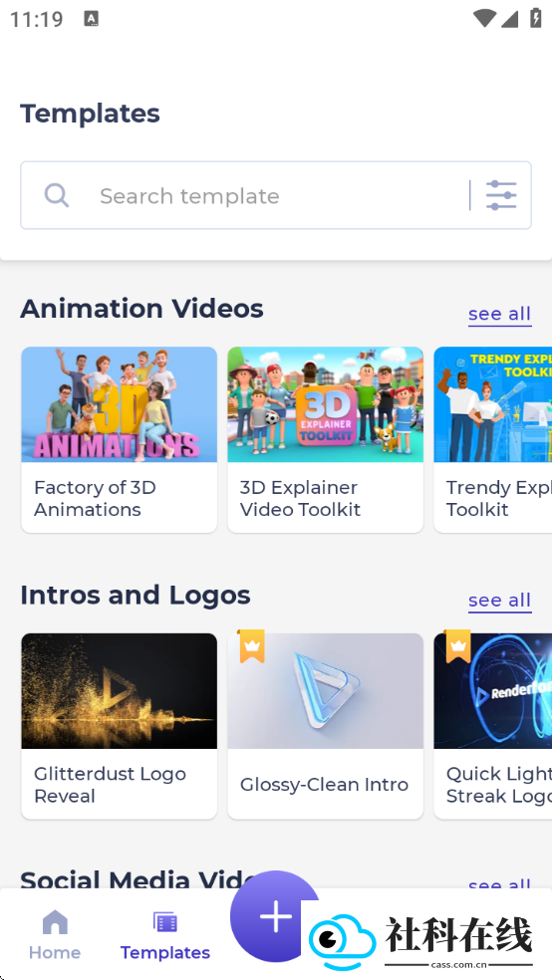This screenshot has height=980, width=552.
Task: Open the filter options icon
Action: [501, 195]
